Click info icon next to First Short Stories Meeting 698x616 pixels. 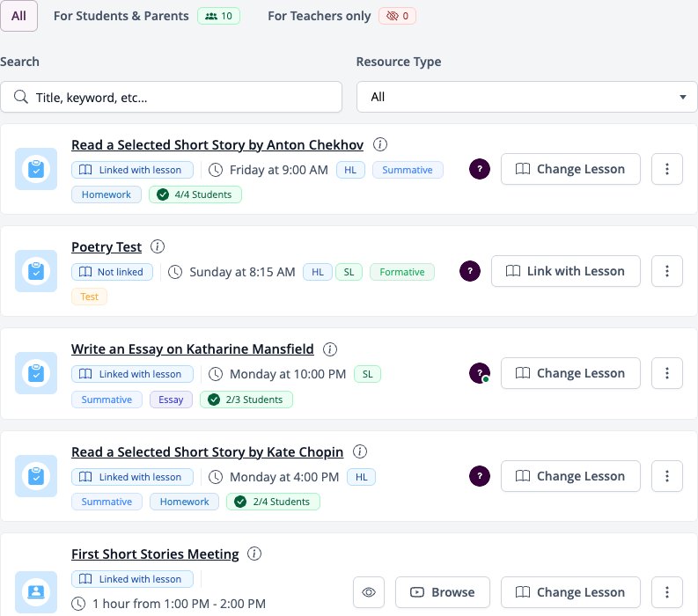click(x=254, y=554)
